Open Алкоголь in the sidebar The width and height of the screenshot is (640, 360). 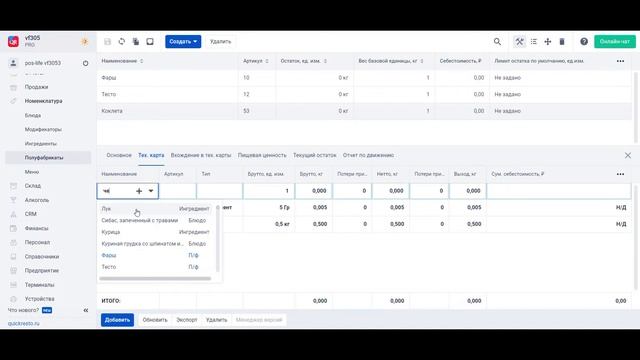[37, 200]
